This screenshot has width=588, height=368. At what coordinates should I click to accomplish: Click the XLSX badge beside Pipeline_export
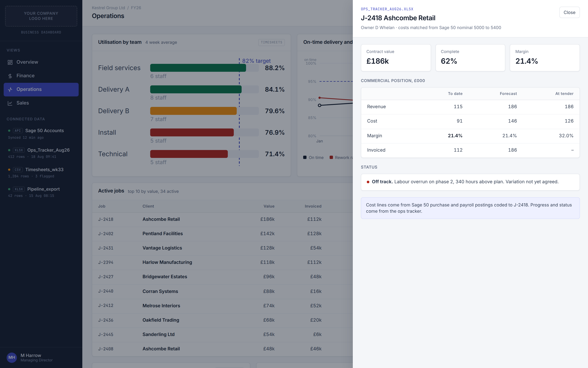19,189
